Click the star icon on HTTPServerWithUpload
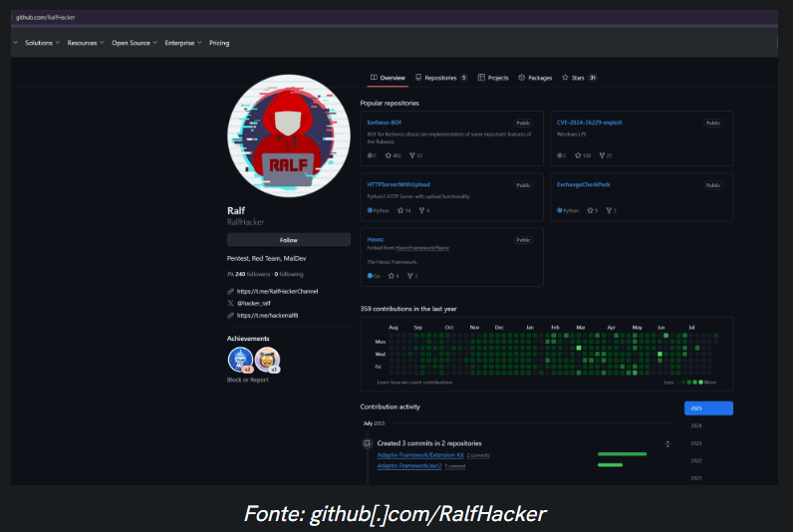The height and width of the screenshot is (532, 793). pos(398,210)
